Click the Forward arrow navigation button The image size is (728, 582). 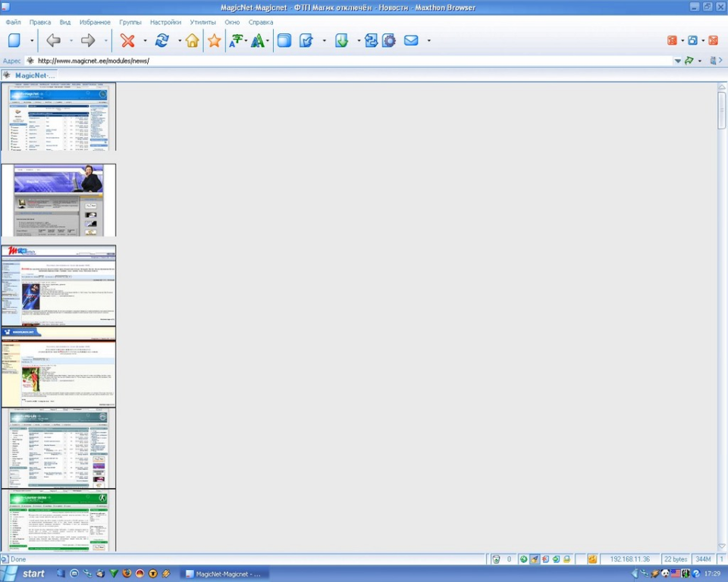point(88,41)
